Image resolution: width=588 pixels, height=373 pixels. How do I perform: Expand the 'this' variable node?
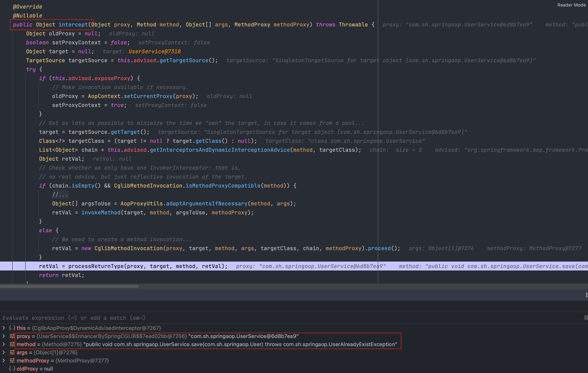pyautogui.click(x=4, y=328)
